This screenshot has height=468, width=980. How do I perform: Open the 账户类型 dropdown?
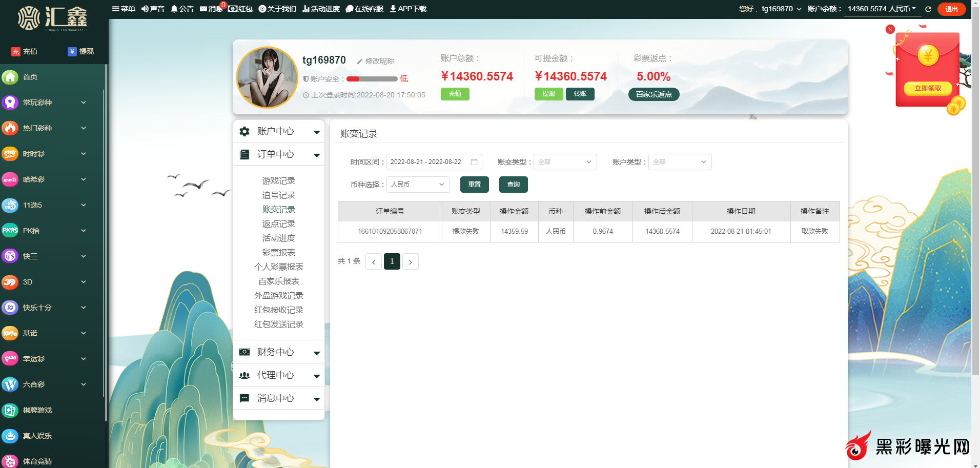680,162
